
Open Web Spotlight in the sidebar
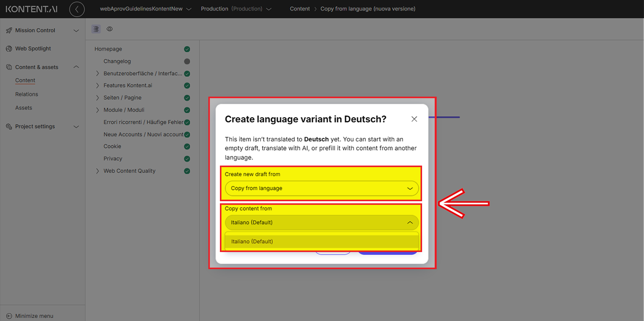click(x=33, y=49)
